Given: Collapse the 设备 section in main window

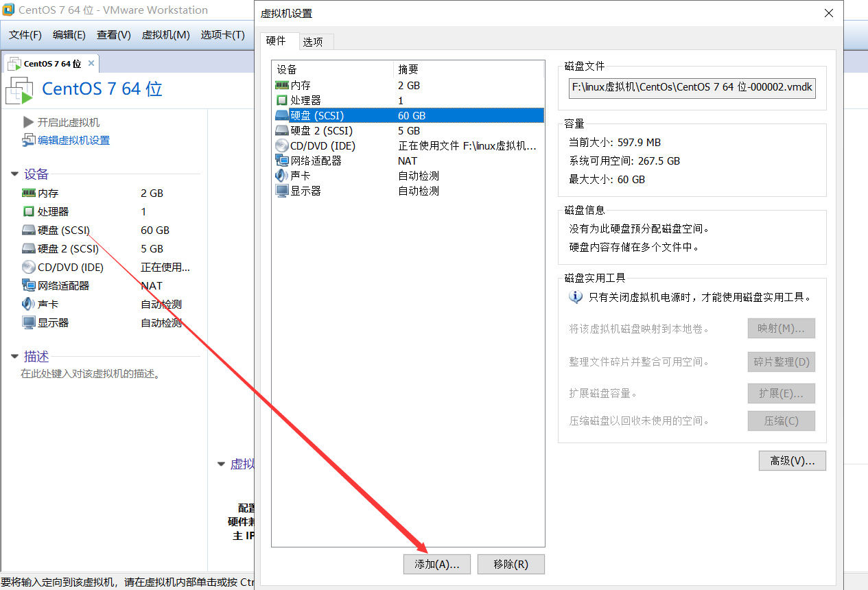Looking at the screenshot, I should click(x=14, y=174).
